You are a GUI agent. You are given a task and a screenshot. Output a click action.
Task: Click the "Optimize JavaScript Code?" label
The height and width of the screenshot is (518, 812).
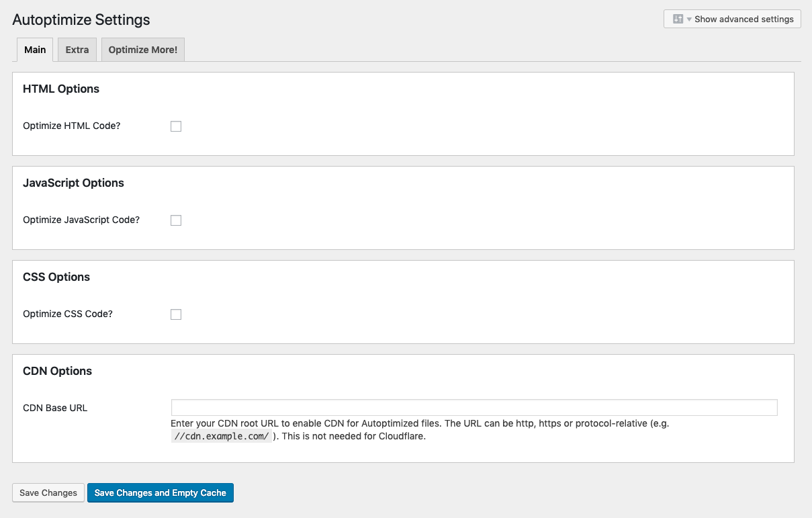pos(81,220)
